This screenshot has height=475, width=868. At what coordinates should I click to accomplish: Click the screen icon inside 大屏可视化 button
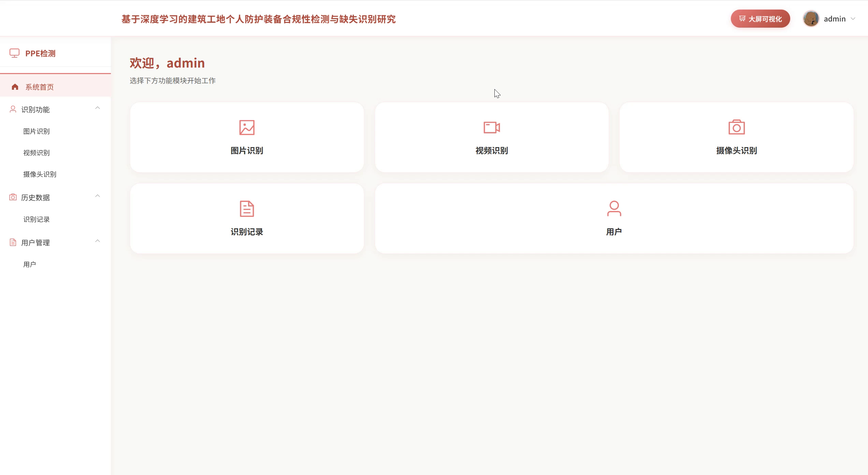(742, 19)
